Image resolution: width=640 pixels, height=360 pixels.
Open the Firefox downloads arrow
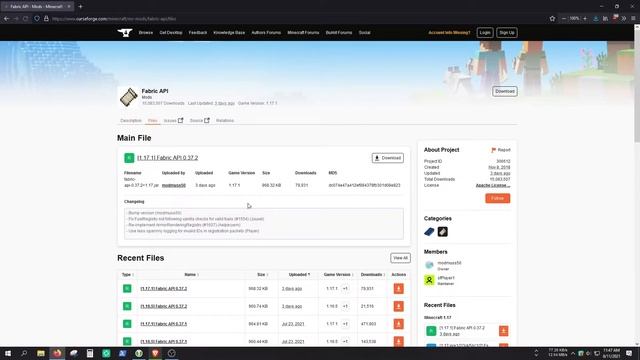point(596,19)
